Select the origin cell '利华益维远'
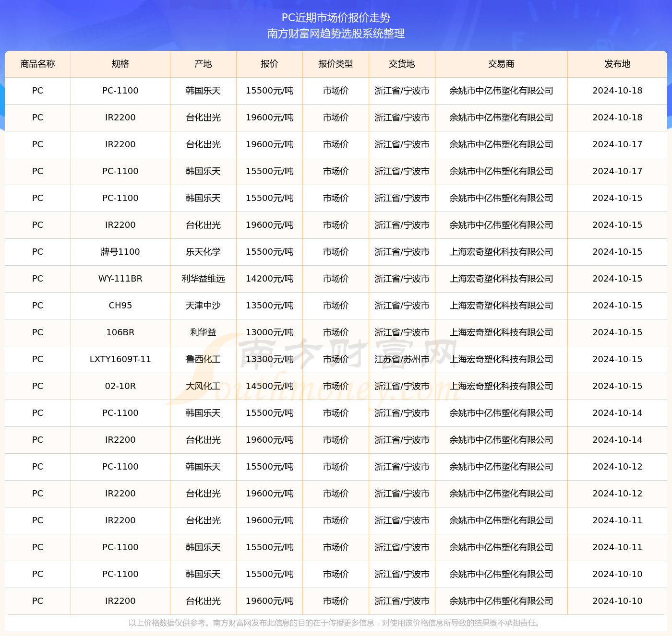 click(x=203, y=279)
